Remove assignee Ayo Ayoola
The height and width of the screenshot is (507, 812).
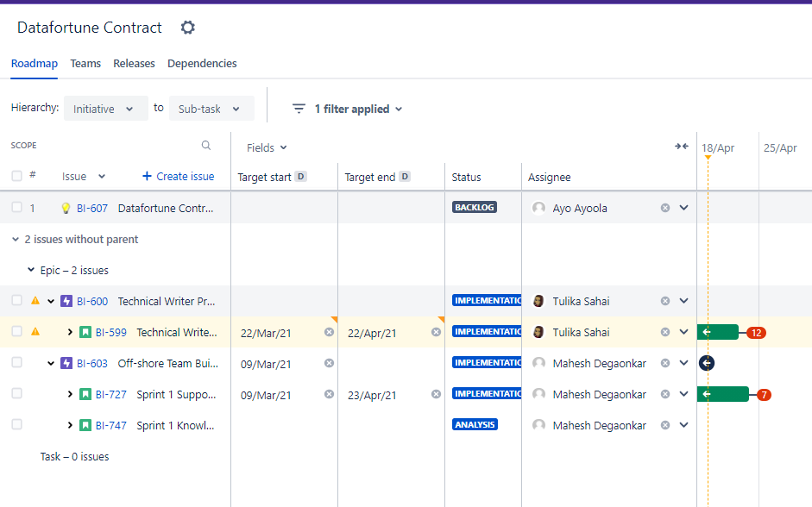[665, 208]
